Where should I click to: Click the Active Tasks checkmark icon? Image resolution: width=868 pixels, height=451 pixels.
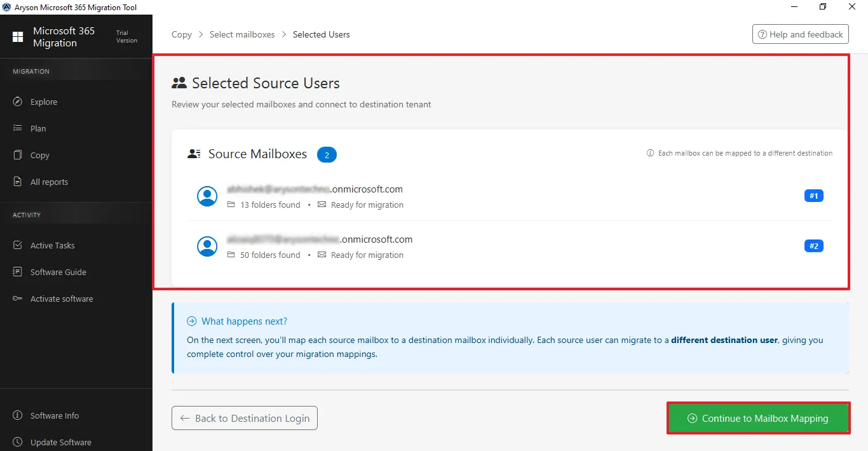click(x=18, y=245)
